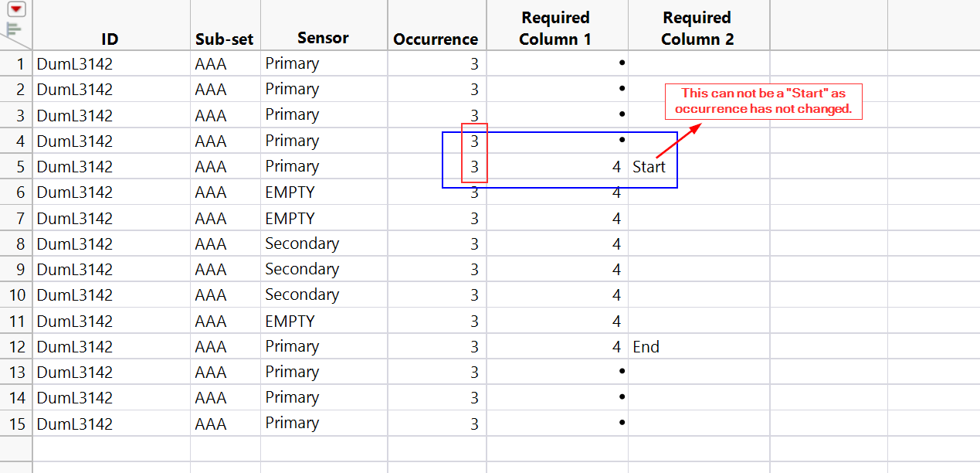Click the header graphs bar chart icon

pos(13,29)
